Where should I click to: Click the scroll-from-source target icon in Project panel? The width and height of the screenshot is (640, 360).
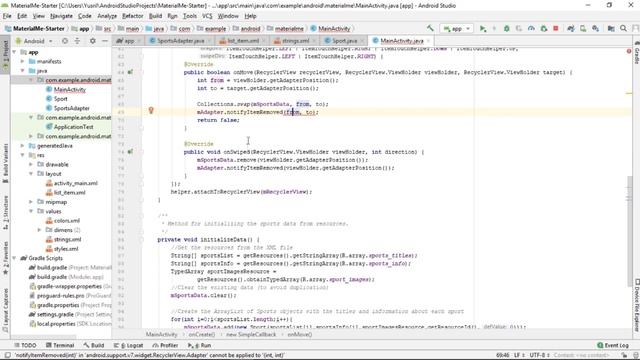tap(65, 41)
